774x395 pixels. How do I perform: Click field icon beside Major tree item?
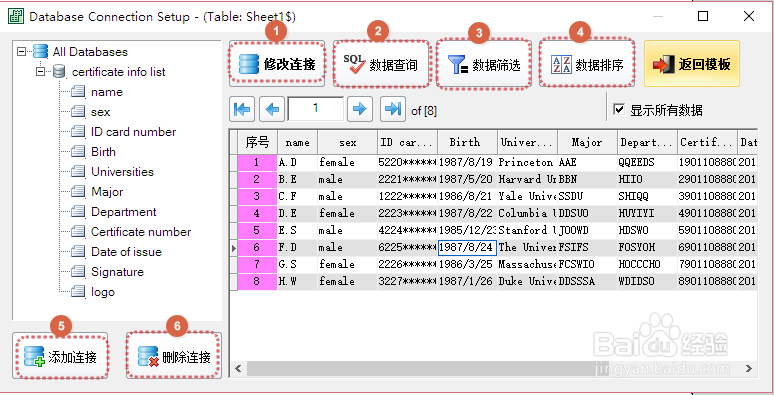point(78,191)
